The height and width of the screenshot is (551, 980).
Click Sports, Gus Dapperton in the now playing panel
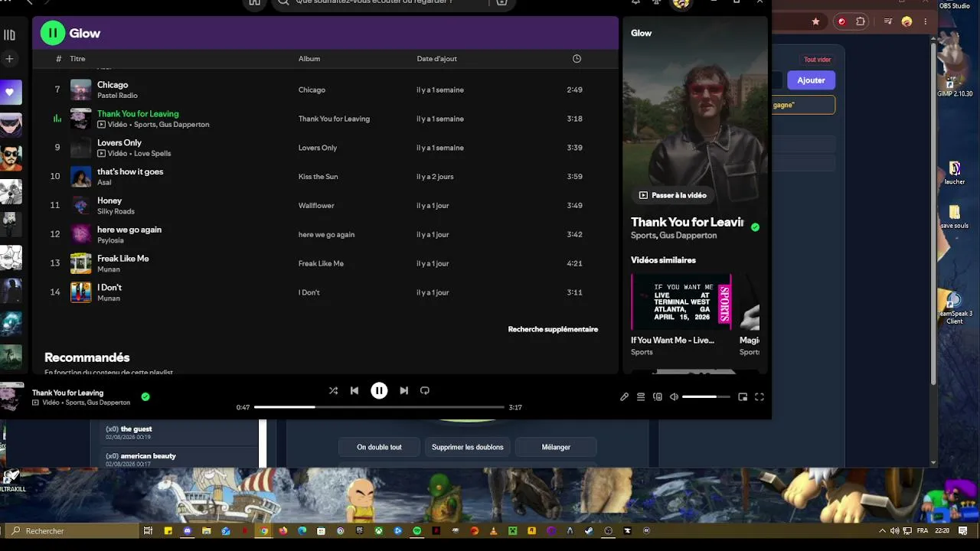(x=674, y=236)
